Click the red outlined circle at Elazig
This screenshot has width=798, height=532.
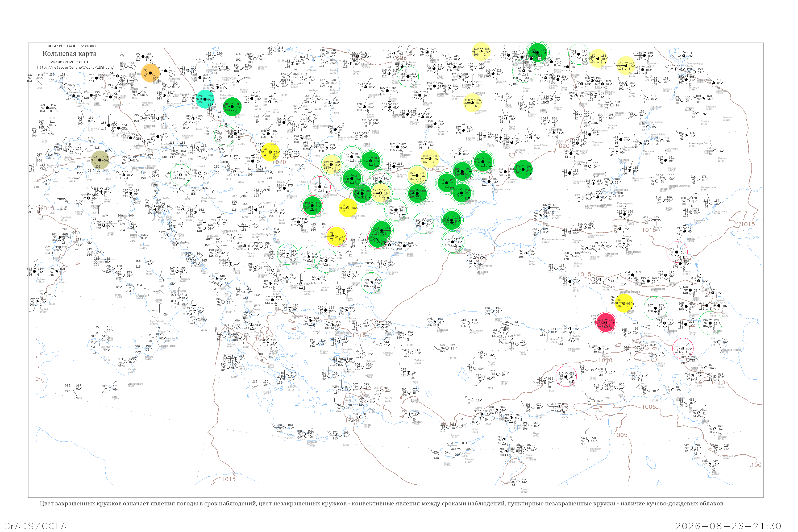click(x=566, y=376)
